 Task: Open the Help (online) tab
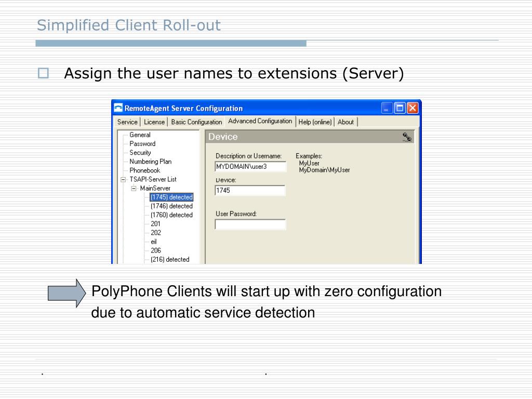315,122
